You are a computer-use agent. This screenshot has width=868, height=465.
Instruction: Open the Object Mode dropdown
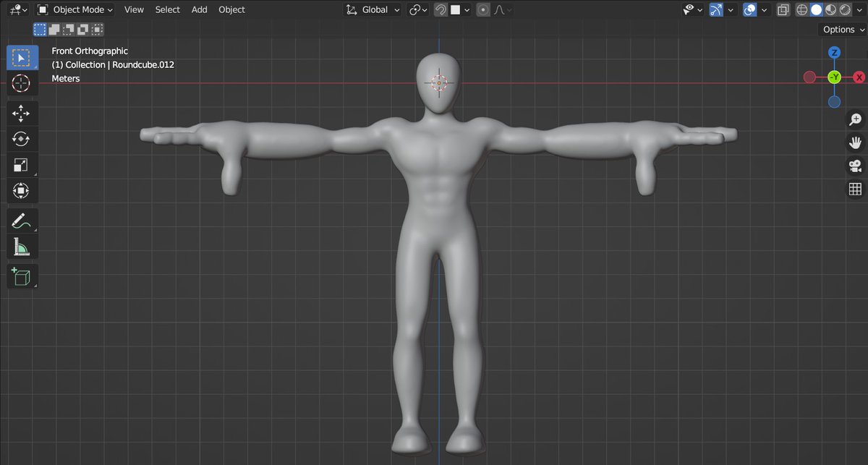(75, 9)
